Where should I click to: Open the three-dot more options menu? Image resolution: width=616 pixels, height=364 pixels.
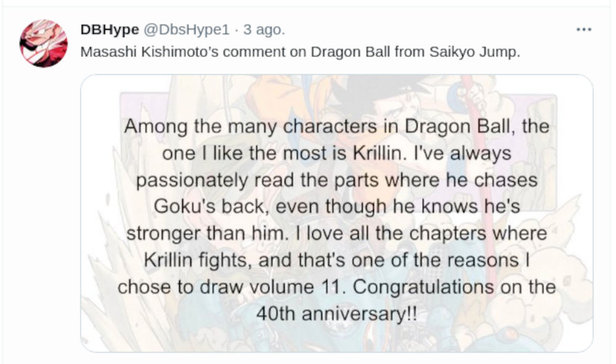pos(583,30)
